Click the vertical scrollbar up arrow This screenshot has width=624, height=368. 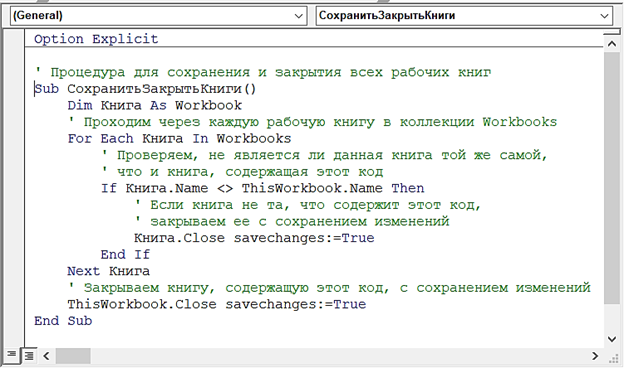(x=612, y=44)
